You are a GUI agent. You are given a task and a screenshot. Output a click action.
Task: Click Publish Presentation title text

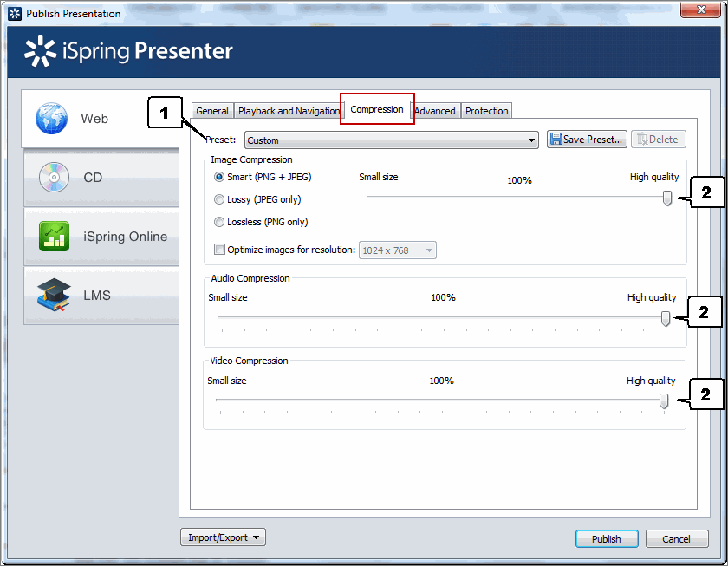pos(74,14)
